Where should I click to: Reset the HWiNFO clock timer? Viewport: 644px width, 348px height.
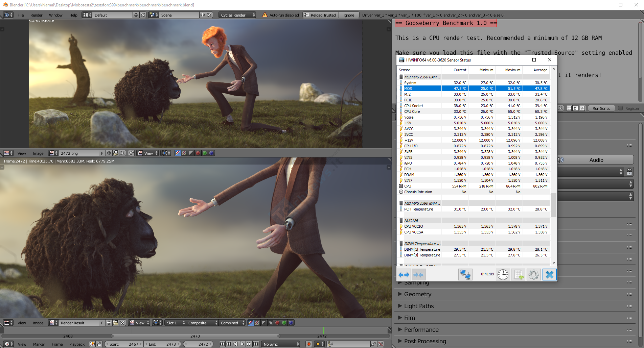coord(503,275)
